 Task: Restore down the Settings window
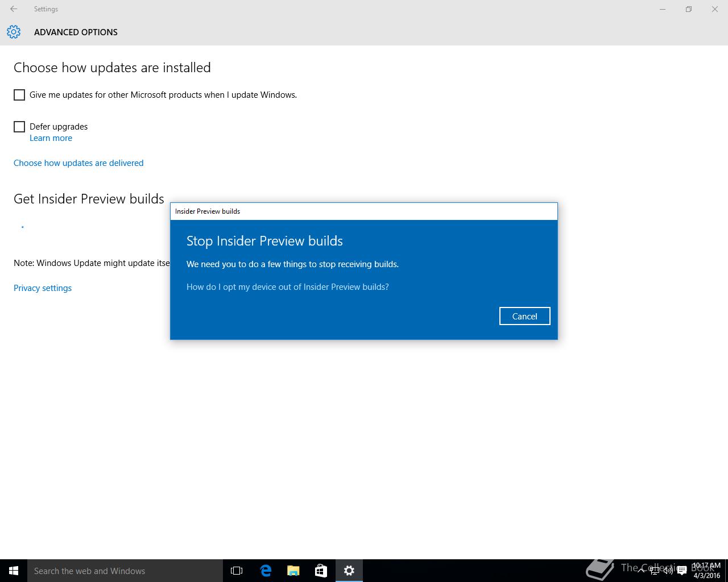coord(689,9)
